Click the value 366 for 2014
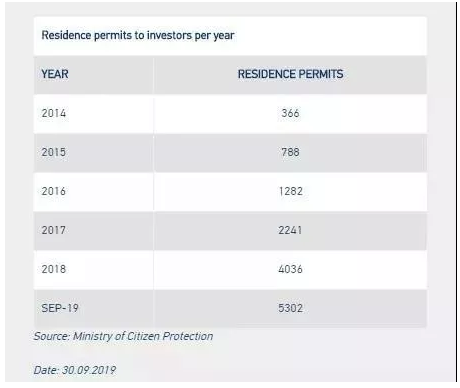460x388 pixels. pyautogui.click(x=290, y=113)
